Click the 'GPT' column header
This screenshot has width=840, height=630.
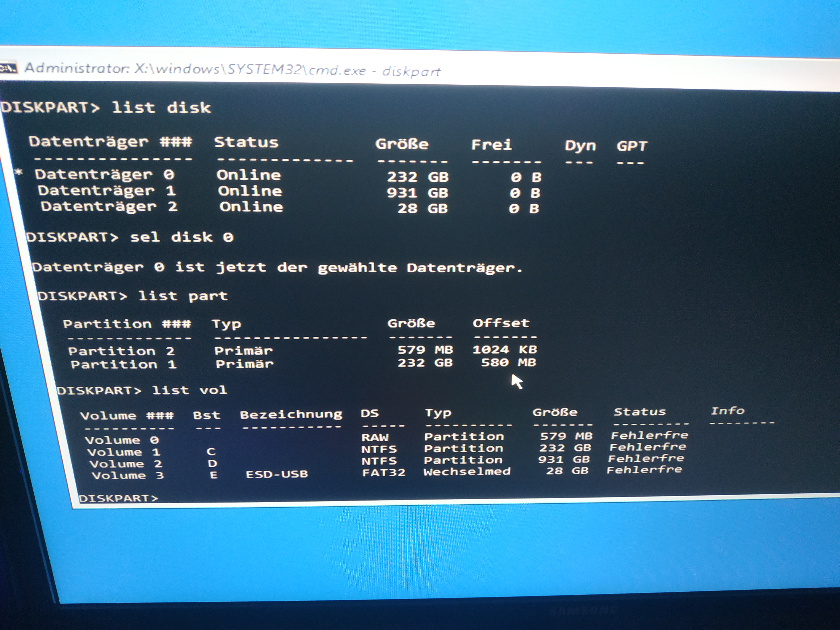tap(631, 146)
